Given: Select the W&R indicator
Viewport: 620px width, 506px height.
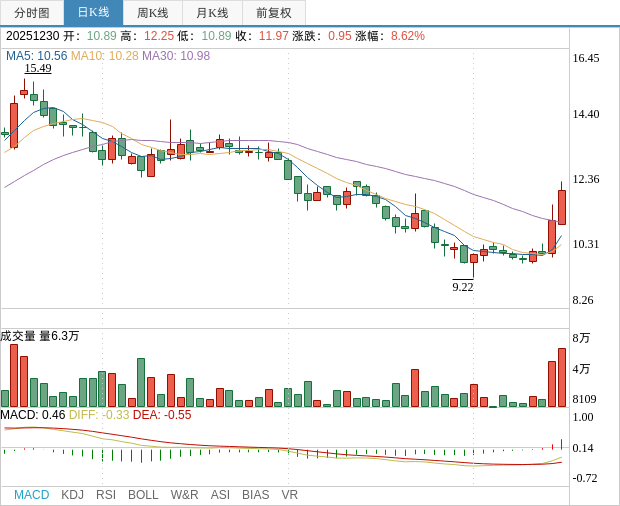Looking at the screenshot, I should (x=184, y=495).
